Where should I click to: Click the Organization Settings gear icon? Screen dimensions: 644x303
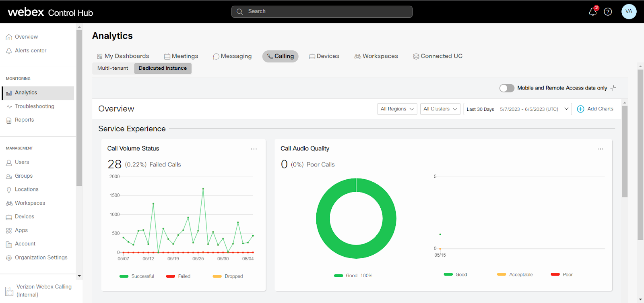pos(9,258)
